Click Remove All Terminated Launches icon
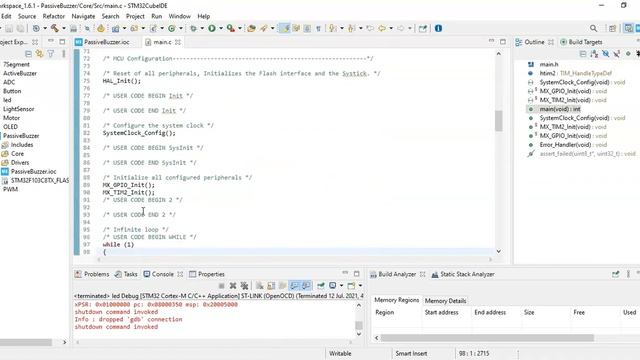This screenshot has height=360, width=640. tap(244, 286)
